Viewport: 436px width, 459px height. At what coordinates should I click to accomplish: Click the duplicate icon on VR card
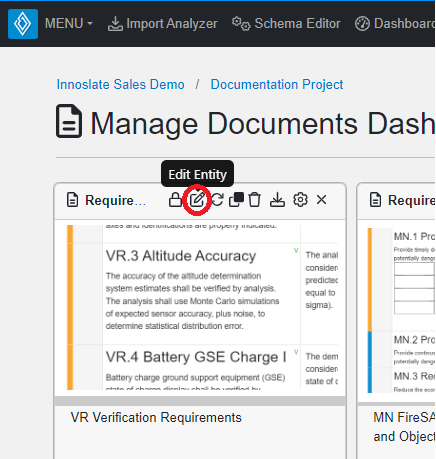(x=236, y=200)
